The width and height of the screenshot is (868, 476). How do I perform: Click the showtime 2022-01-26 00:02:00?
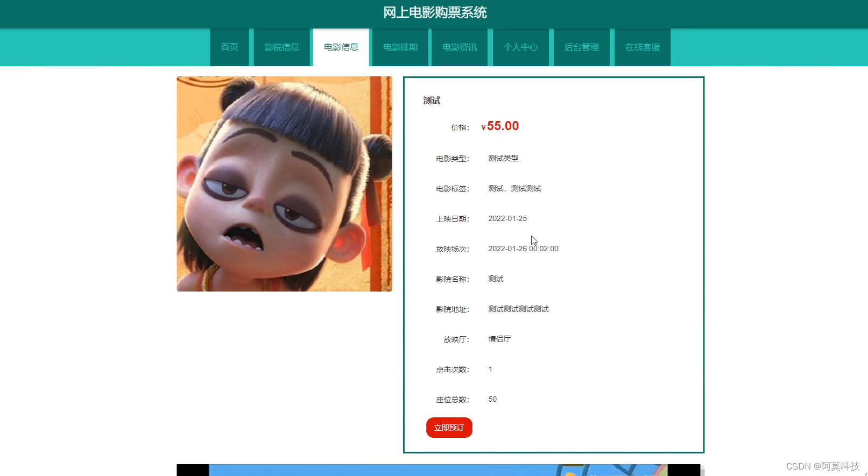[x=523, y=248]
